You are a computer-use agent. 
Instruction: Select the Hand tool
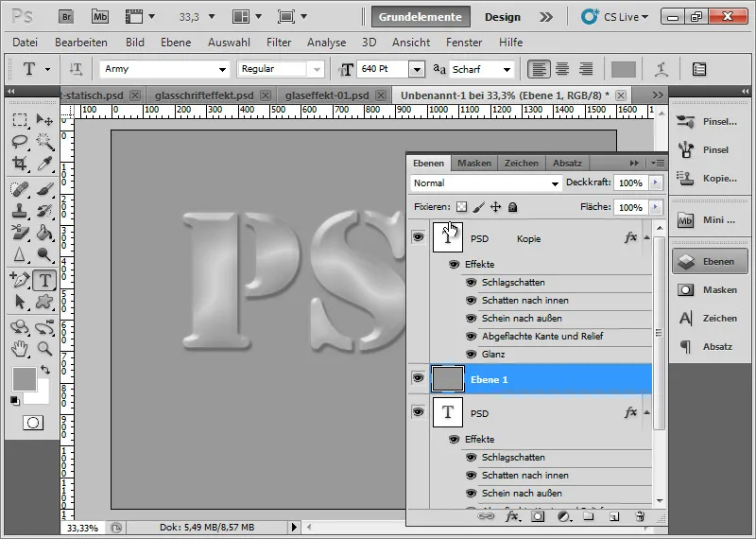pos(20,348)
